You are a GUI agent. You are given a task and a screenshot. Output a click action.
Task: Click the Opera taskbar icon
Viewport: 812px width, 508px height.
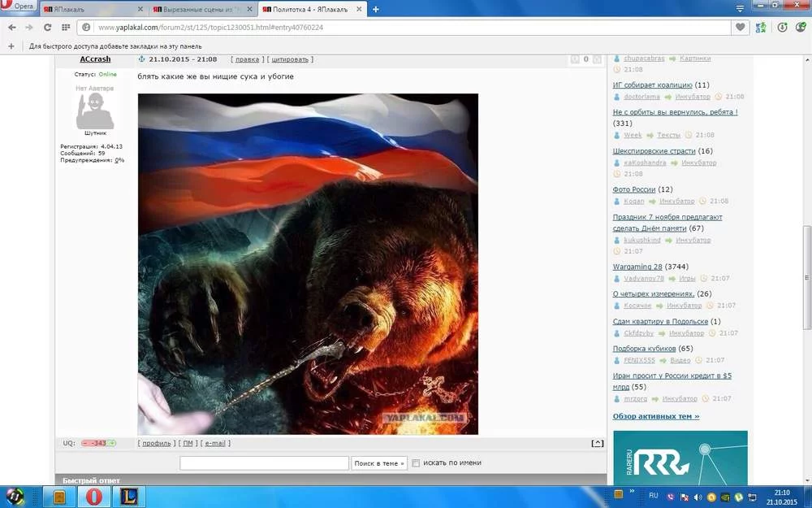tap(94, 497)
